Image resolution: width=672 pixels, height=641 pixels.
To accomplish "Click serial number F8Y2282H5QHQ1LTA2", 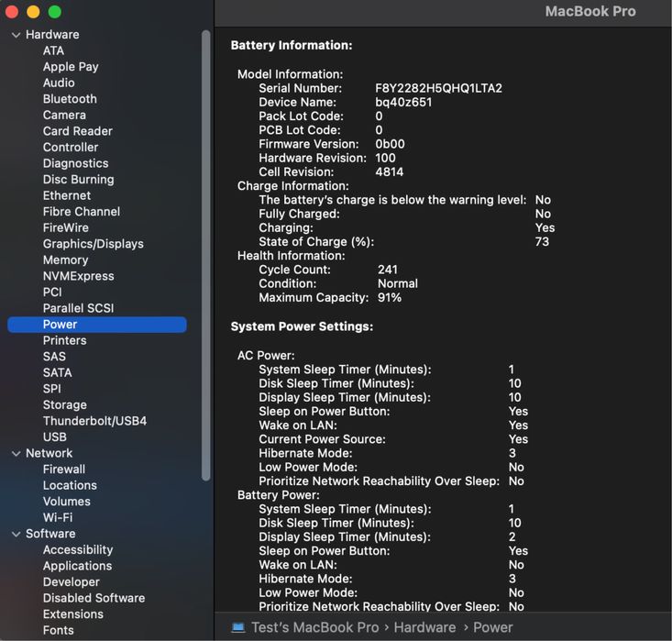I will click(x=438, y=88).
